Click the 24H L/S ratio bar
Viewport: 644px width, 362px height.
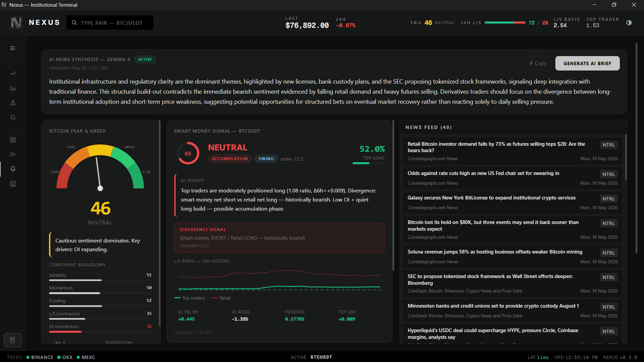pyautogui.click(x=505, y=22)
